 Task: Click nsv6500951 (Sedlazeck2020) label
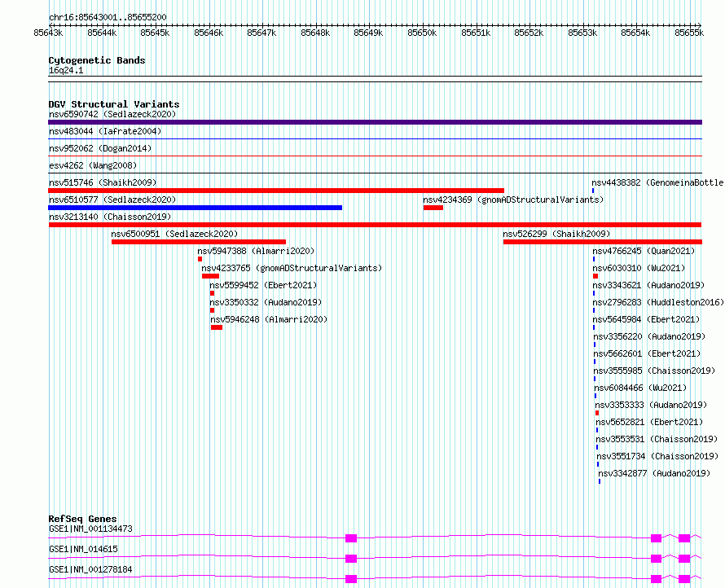[x=174, y=234]
